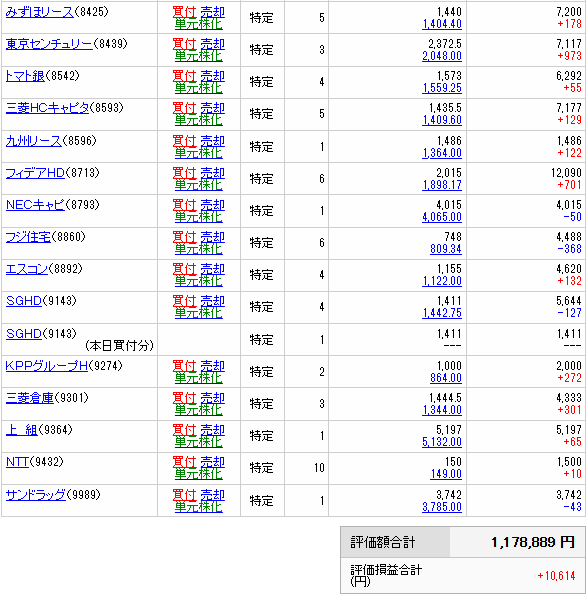Click 売却 for サンドラッグ
The image size is (587, 595).
point(212,495)
